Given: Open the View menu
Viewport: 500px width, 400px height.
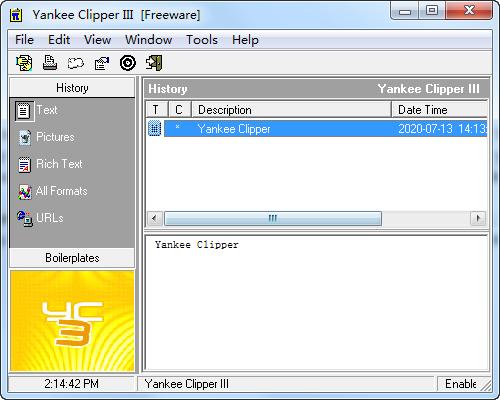Looking at the screenshot, I should (97, 40).
